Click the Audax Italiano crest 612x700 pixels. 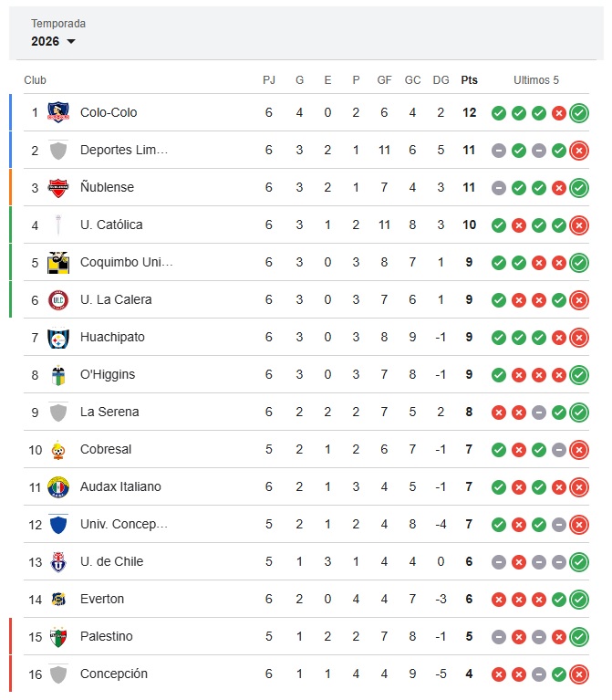pos(58,486)
